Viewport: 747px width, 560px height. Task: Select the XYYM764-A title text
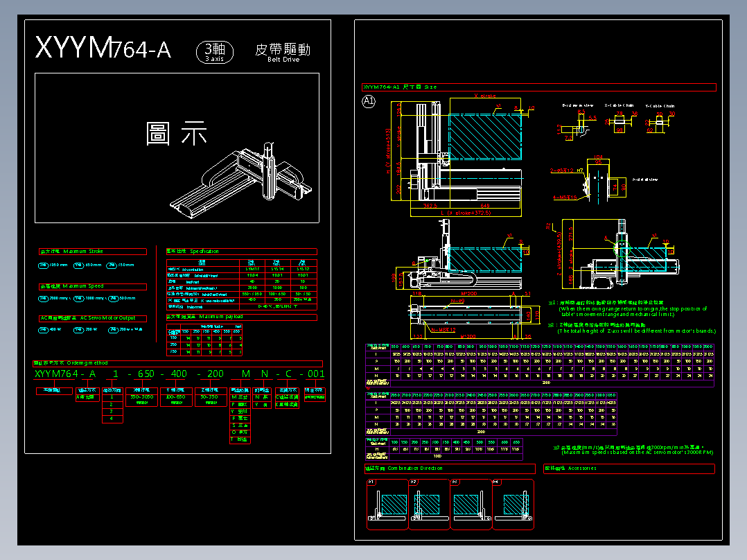click(x=103, y=48)
